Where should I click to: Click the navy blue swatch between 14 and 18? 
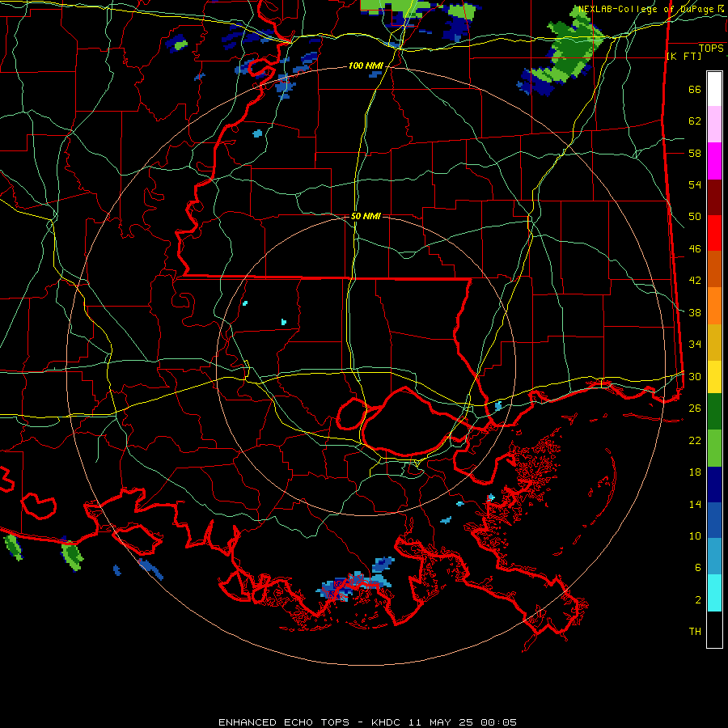click(714, 485)
